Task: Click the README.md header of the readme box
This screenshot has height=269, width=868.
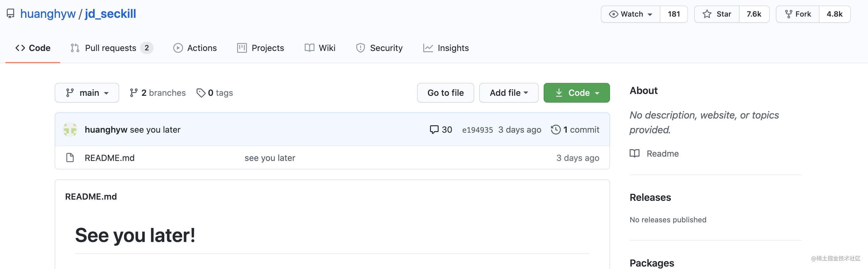Action: (x=91, y=197)
